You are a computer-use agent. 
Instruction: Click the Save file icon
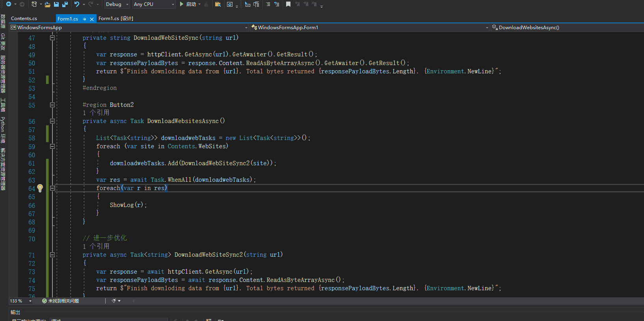coord(56,4)
